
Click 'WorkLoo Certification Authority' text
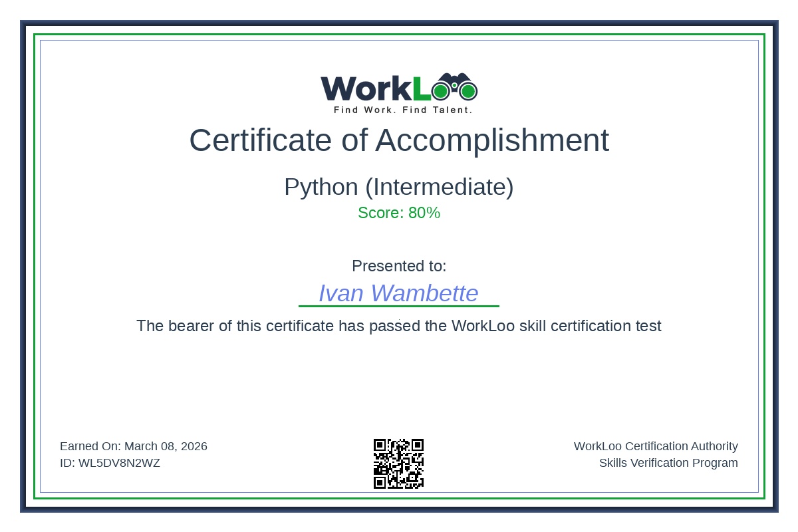[x=656, y=446]
